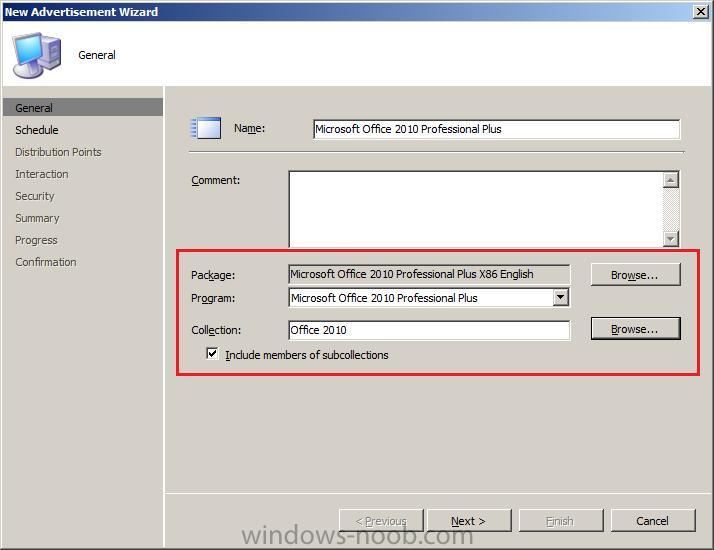Click the Next button
This screenshot has width=714, height=550.
[x=469, y=520]
